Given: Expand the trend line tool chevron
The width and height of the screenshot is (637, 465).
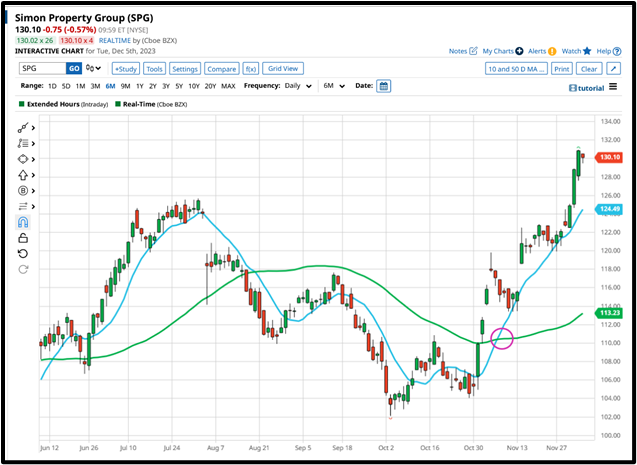Looking at the screenshot, I should (33, 128).
